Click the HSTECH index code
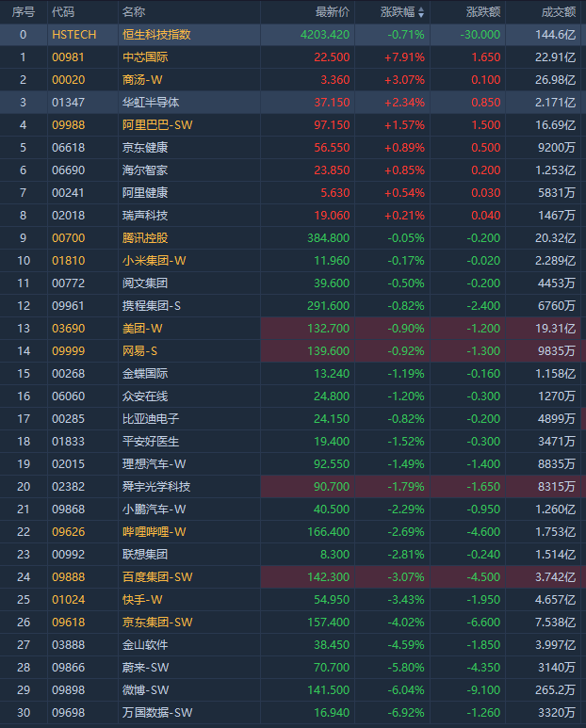The image size is (586, 728). pyautogui.click(x=73, y=34)
